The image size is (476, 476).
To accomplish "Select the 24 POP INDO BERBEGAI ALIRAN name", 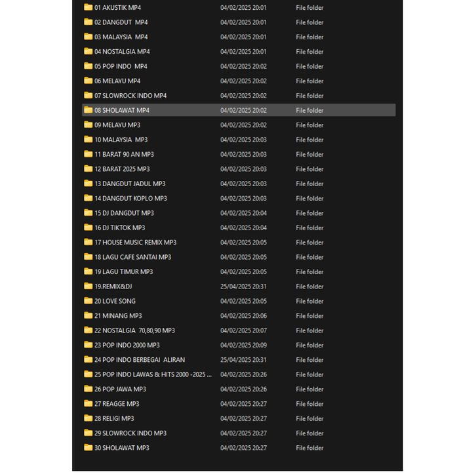I will coord(139,360).
